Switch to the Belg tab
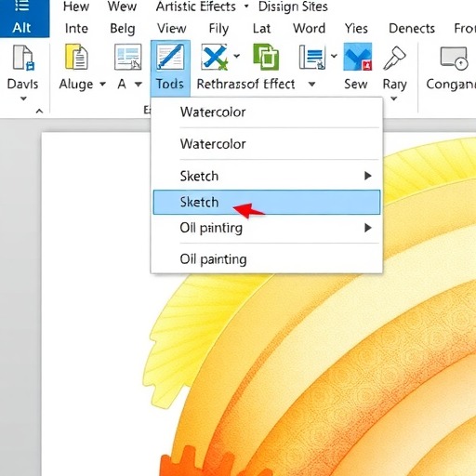Image resolution: width=476 pixels, height=476 pixels. point(123,29)
